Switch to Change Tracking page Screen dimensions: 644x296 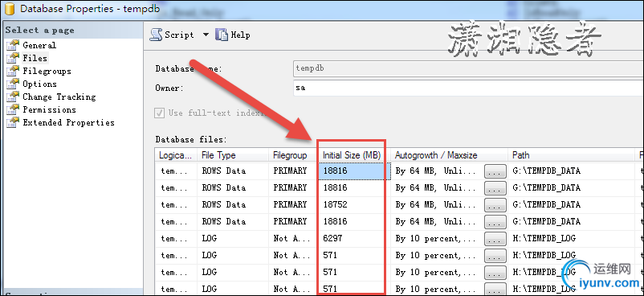pos(59,97)
